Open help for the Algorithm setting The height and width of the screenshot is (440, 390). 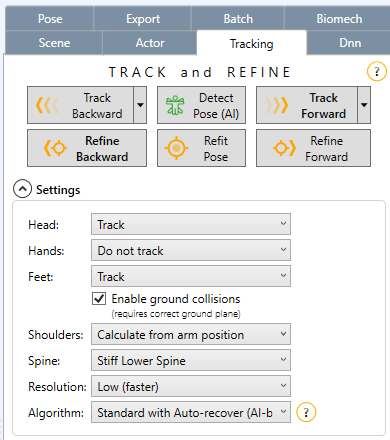pos(306,413)
